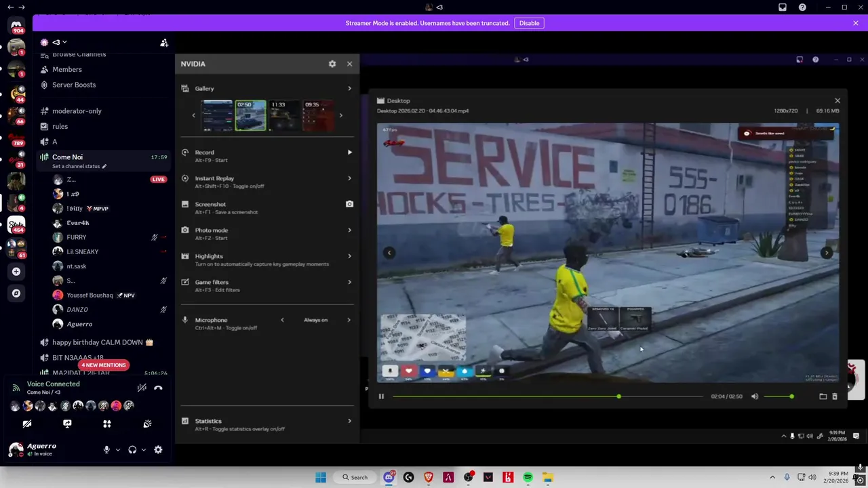Start recording with the Record play arrow
The image size is (868, 488).
(x=350, y=152)
